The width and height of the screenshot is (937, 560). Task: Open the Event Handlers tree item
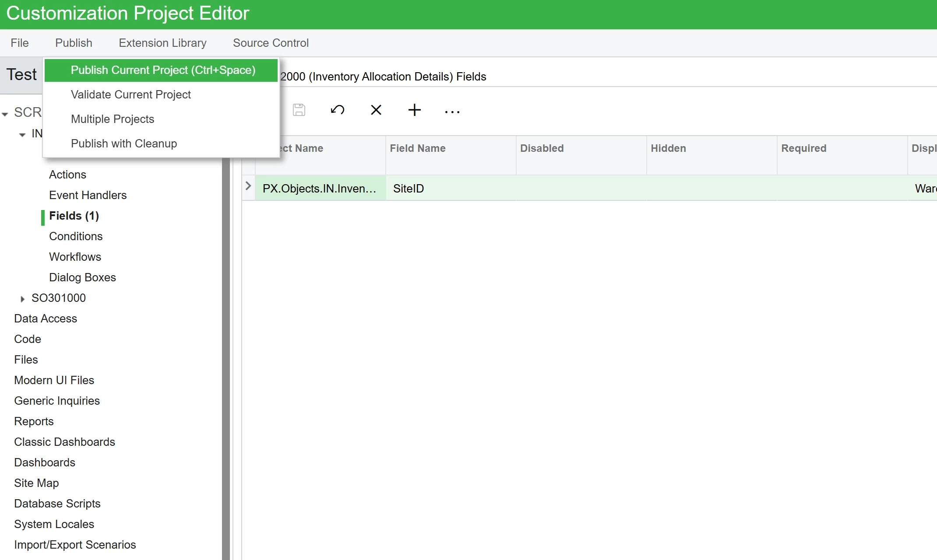click(88, 195)
